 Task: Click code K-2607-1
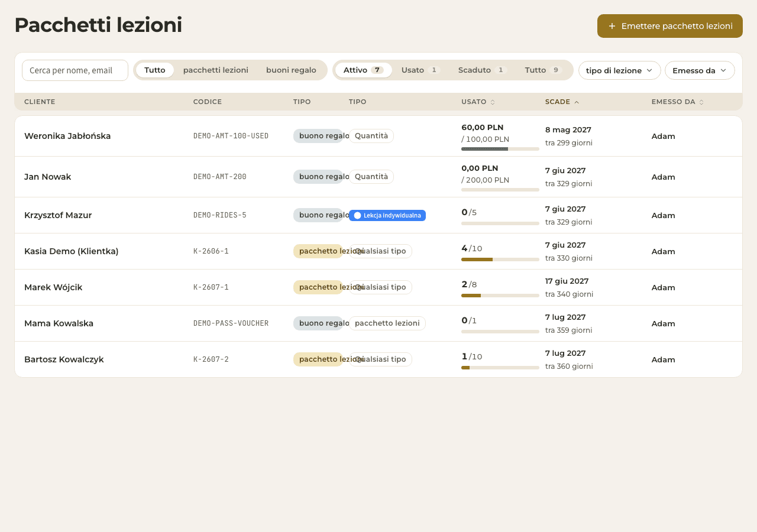pos(211,287)
